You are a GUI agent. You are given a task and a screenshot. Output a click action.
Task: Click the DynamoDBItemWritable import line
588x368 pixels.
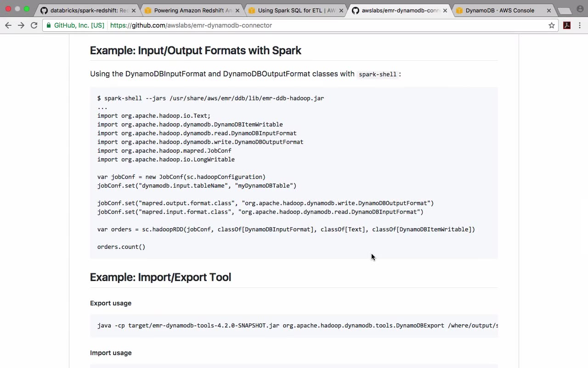tap(190, 124)
